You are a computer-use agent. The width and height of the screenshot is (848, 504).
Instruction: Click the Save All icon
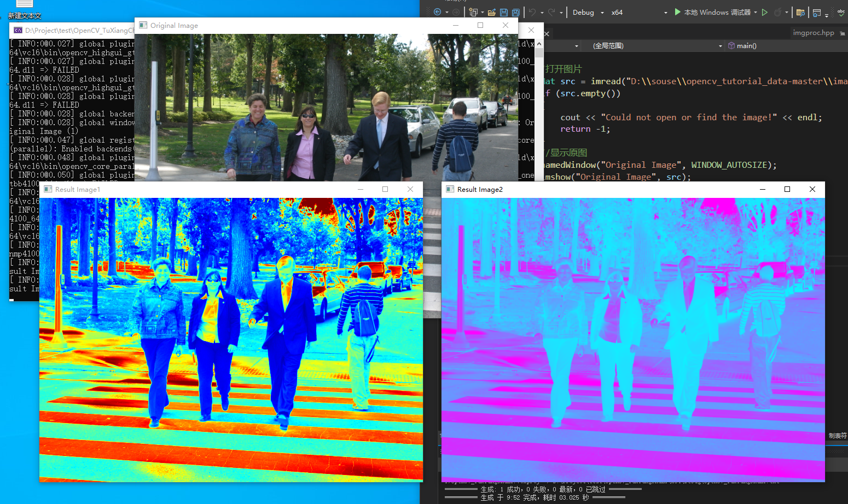click(x=515, y=12)
